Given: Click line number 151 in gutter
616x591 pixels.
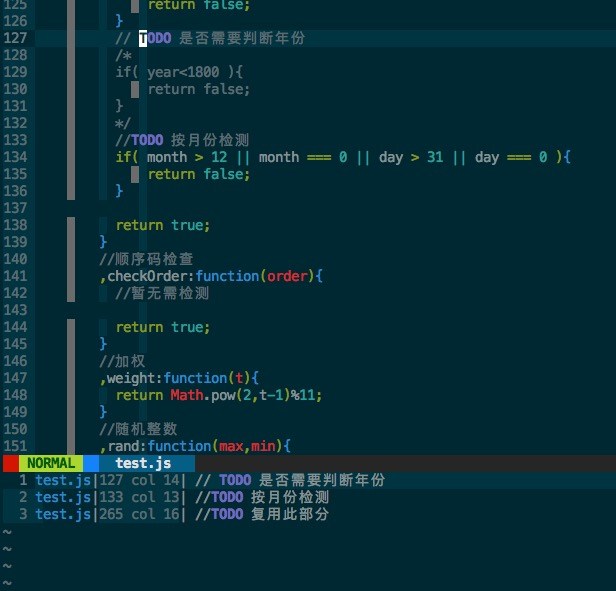Looking at the screenshot, I should [x=15, y=446].
